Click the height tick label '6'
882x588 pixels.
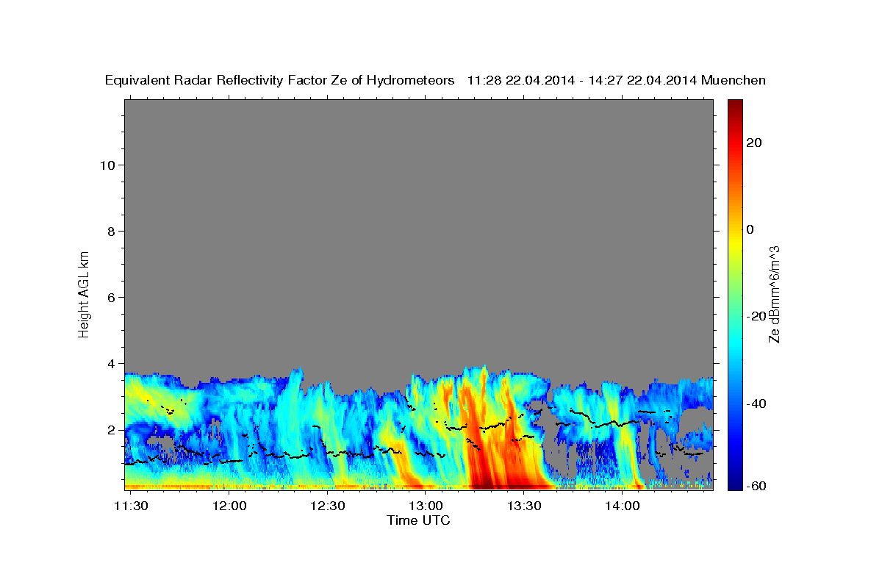coord(111,297)
